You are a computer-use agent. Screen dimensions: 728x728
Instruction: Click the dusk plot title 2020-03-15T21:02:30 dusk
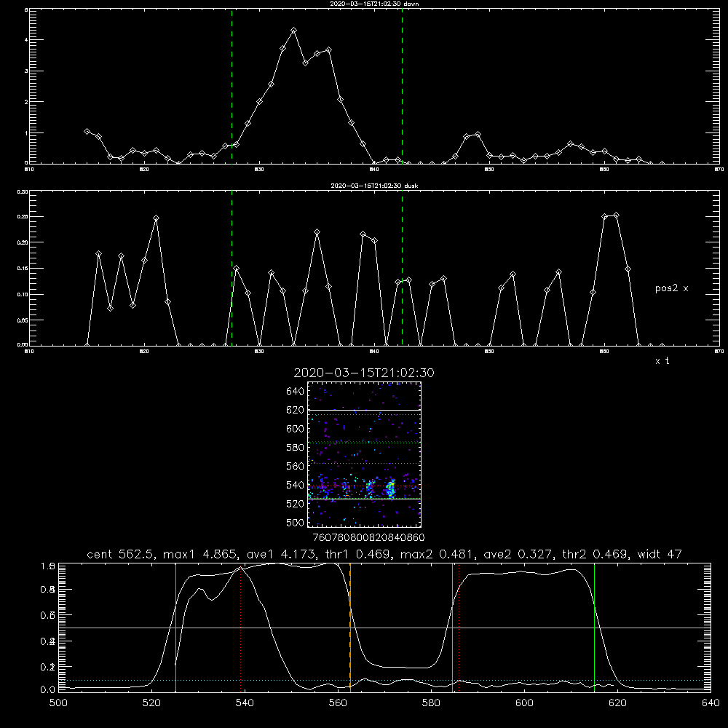pos(374,185)
